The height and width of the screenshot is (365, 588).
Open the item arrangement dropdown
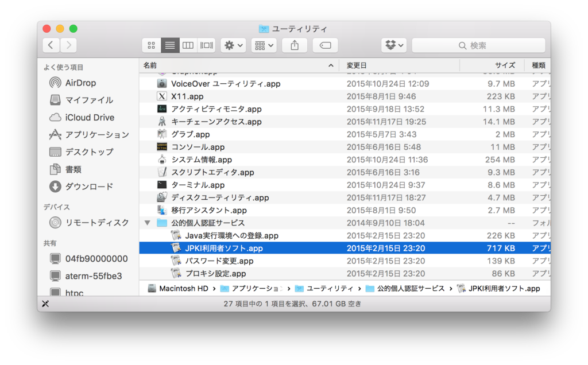click(264, 45)
